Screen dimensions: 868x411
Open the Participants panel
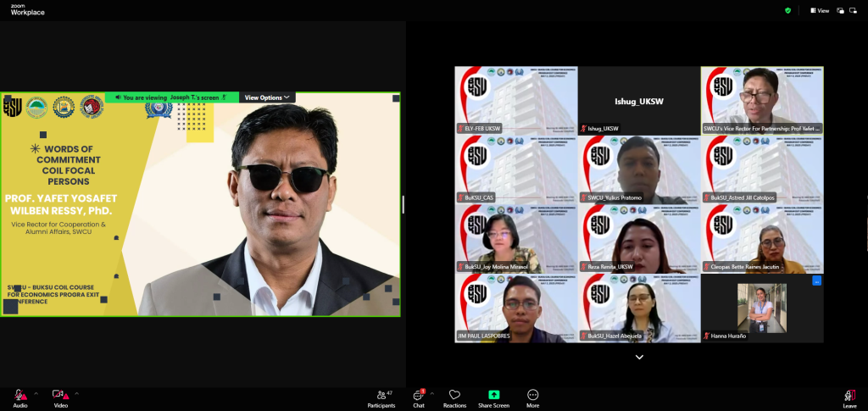point(381,398)
